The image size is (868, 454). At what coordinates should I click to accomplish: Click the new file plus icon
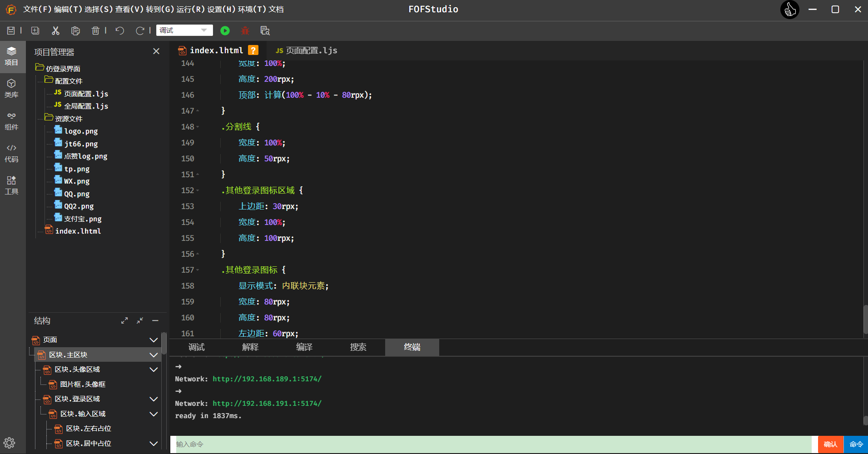click(35, 30)
